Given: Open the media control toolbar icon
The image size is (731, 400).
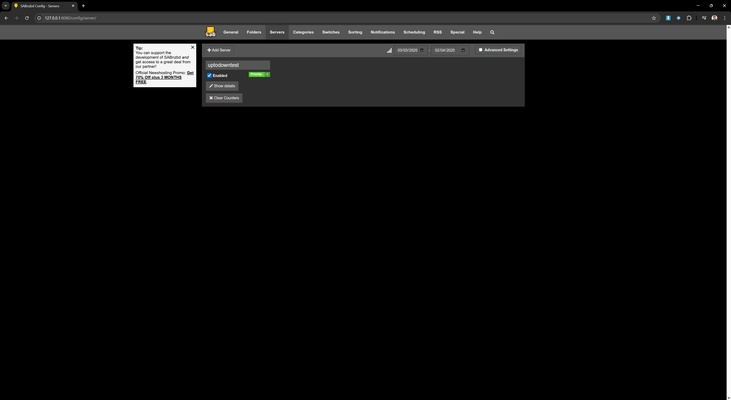Looking at the screenshot, I should (704, 18).
